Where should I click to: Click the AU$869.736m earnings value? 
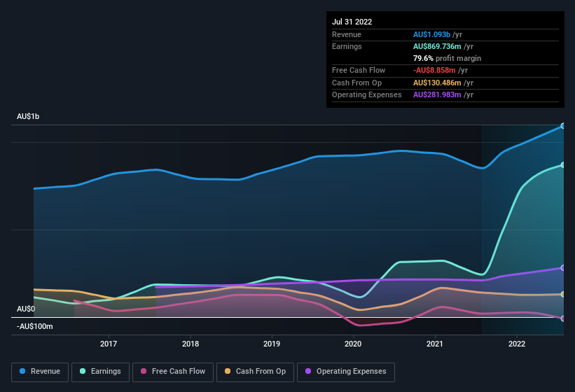(437, 46)
